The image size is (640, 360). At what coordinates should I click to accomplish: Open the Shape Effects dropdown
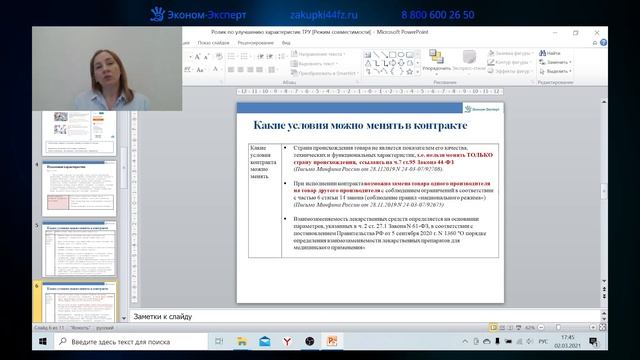coord(510,71)
